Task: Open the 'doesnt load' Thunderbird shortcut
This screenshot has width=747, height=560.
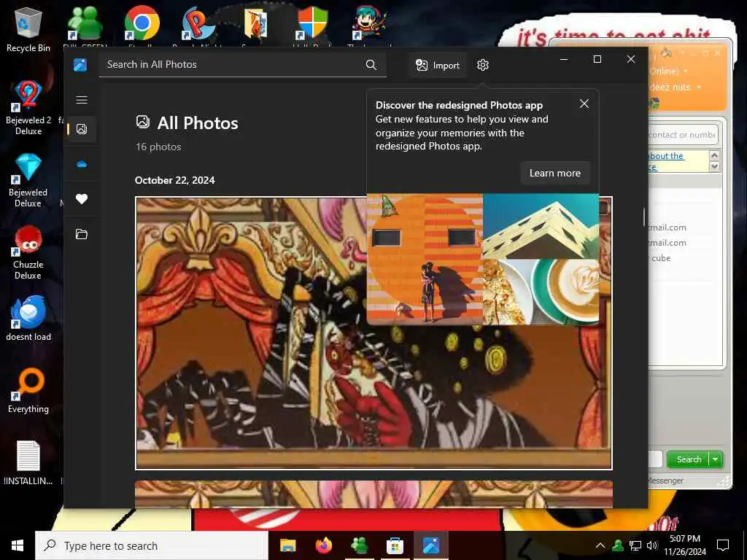Action: [x=28, y=318]
